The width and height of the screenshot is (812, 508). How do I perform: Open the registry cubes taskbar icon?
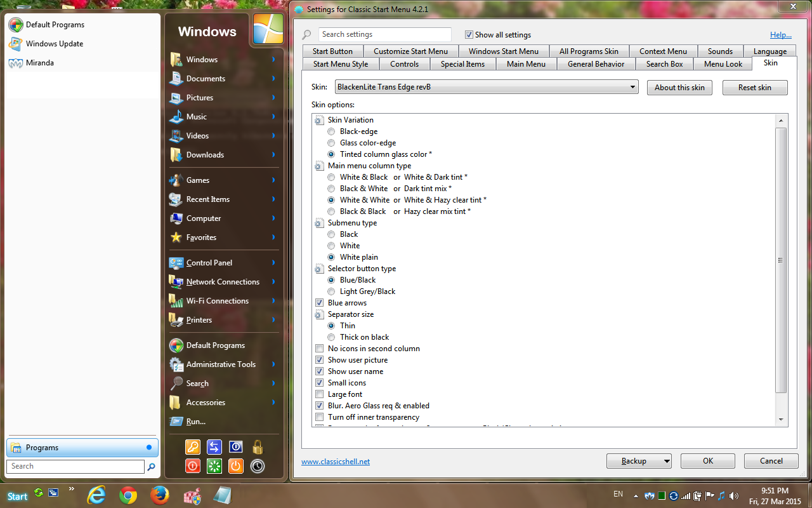pyautogui.click(x=192, y=496)
